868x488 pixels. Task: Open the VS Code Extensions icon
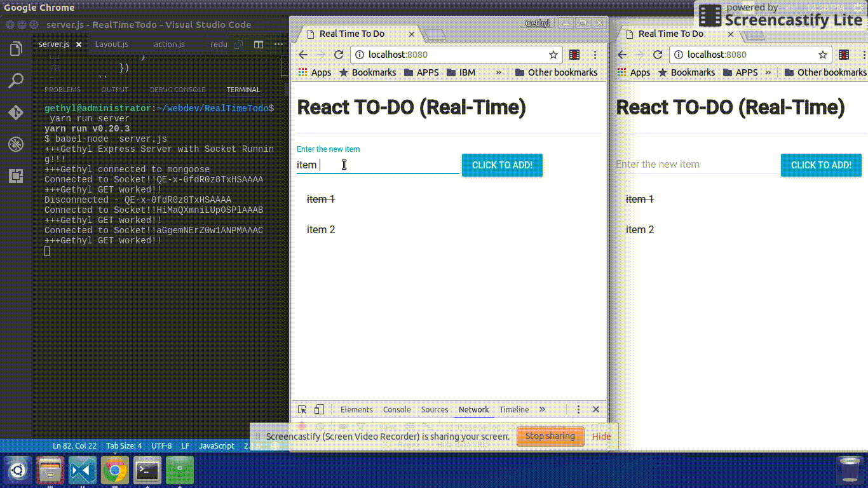(16, 176)
